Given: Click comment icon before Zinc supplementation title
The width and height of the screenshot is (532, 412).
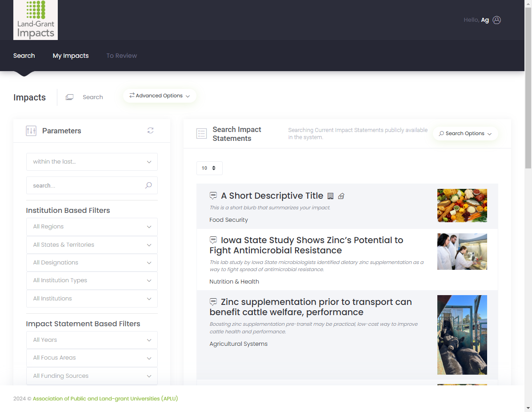Looking at the screenshot, I should click(x=213, y=302).
